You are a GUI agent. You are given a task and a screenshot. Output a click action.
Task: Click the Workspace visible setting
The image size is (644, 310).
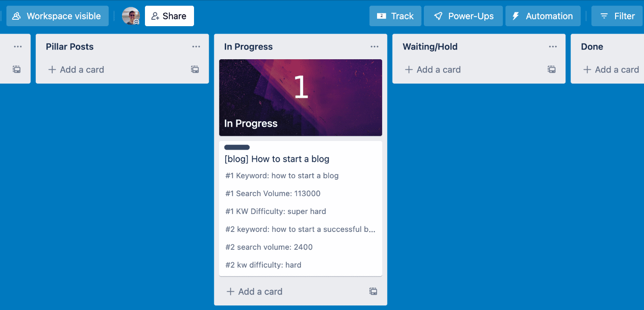(x=57, y=16)
